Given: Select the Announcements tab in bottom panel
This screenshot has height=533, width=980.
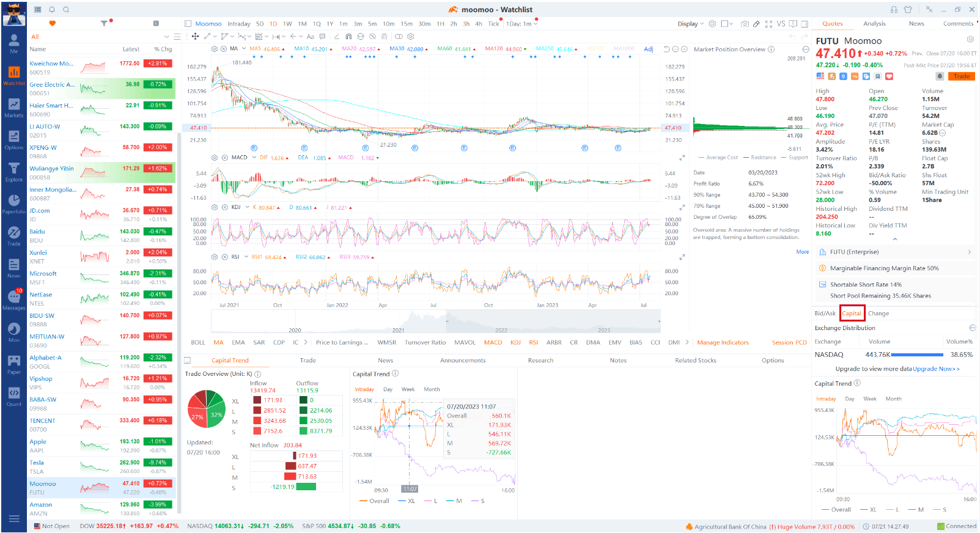Looking at the screenshot, I should pos(463,361).
